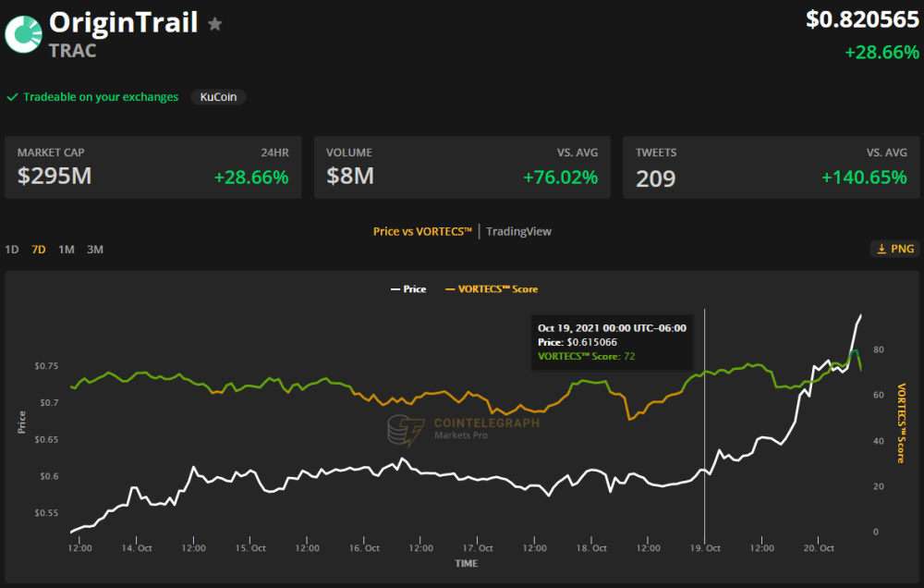Click the tooltip VORTECS Score: 72 line
The image size is (924, 588).
(x=587, y=356)
